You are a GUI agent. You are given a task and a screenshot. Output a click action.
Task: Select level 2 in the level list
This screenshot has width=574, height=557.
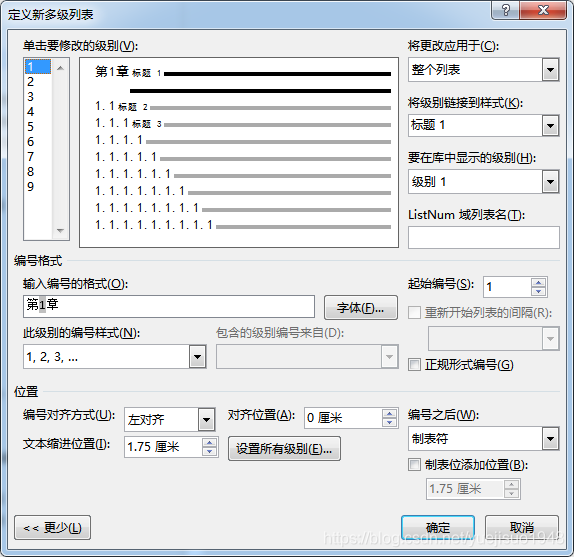38,82
